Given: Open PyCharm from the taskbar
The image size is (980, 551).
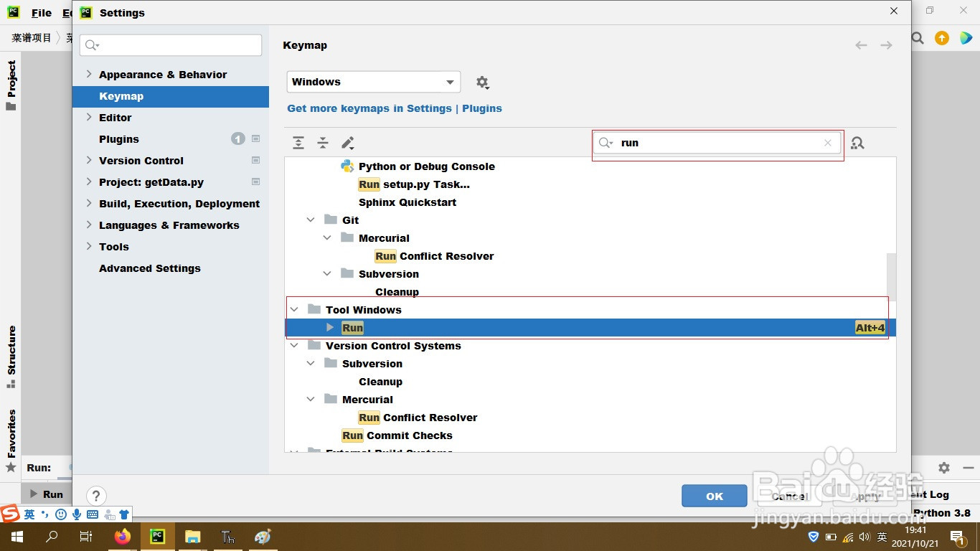Looking at the screenshot, I should (157, 536).
